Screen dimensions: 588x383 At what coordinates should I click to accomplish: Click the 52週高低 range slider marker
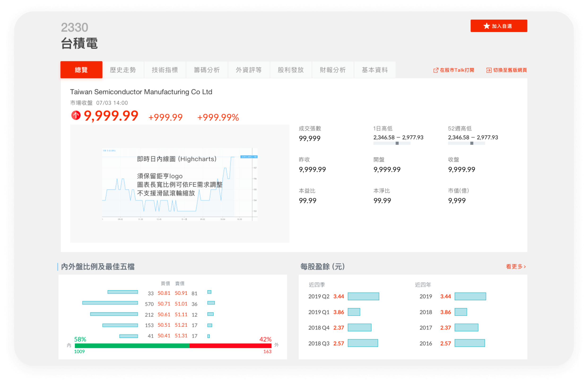(x=472, y=143)
